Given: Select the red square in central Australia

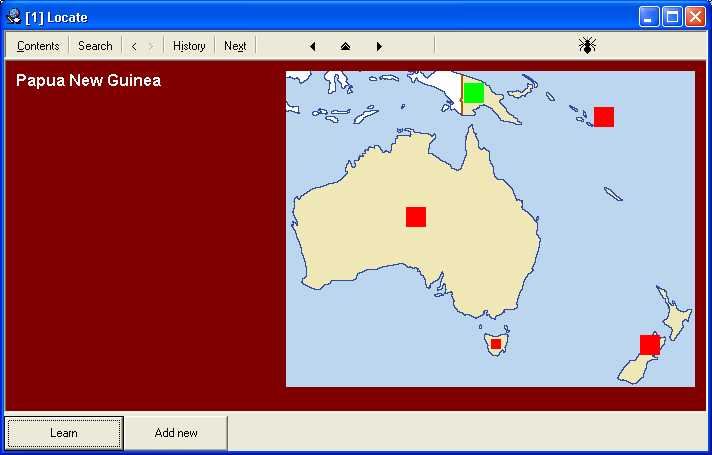Looking at the screenshot, I should [x=416, y=217].
